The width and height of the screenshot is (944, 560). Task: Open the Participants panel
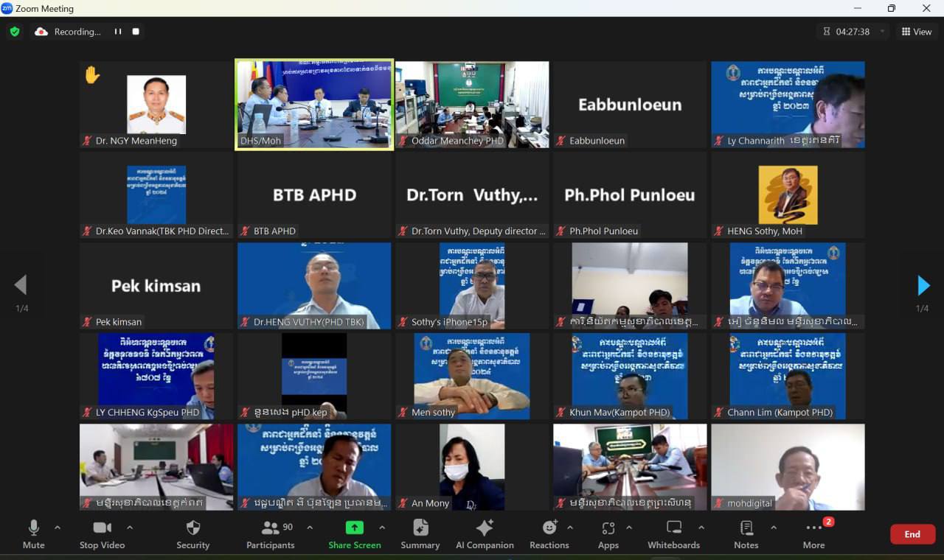click(x=271, y=534)
